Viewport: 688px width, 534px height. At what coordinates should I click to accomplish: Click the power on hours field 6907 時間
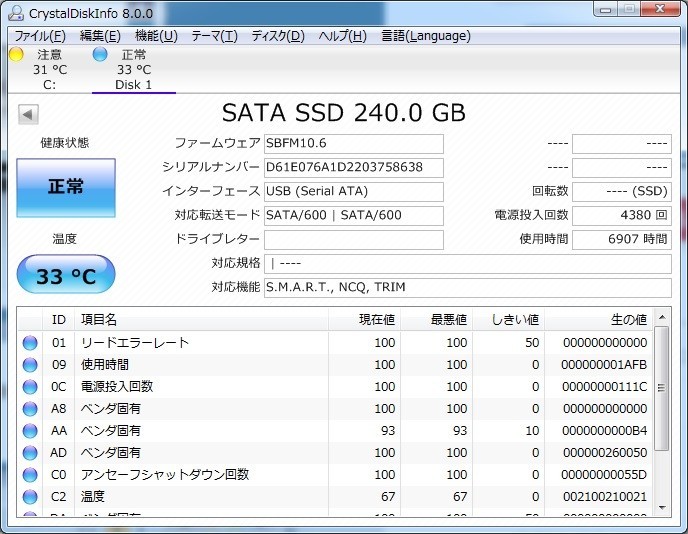(622, 240)
